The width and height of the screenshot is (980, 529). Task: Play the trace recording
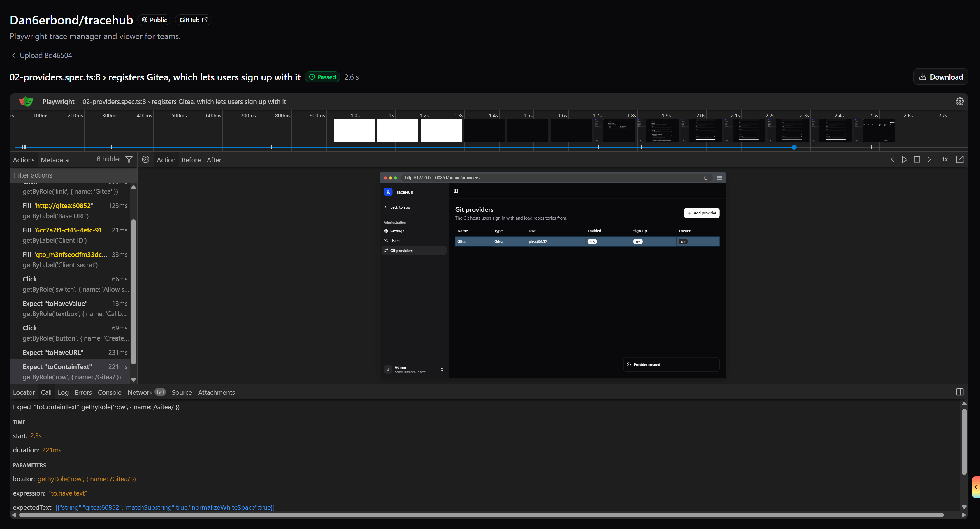click(904, 159)
